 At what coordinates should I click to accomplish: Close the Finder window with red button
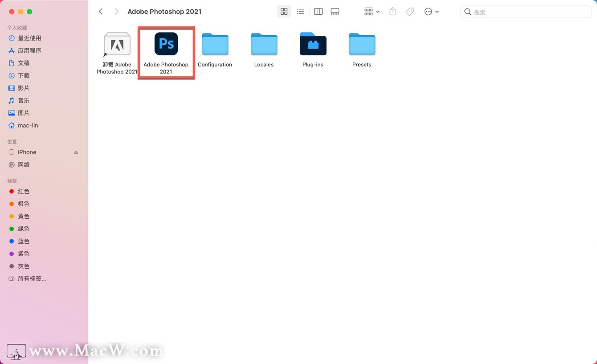[x=12, y=12]
